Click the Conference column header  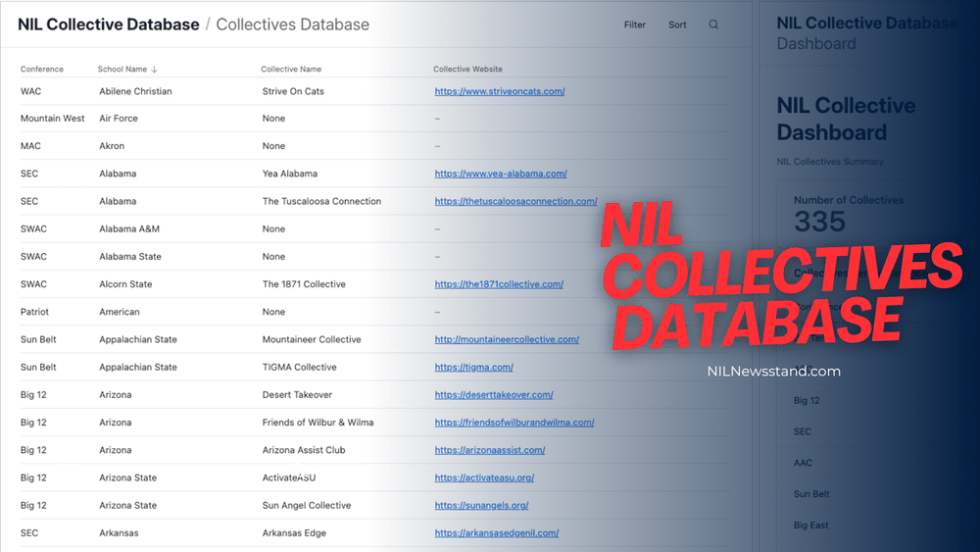42,70
